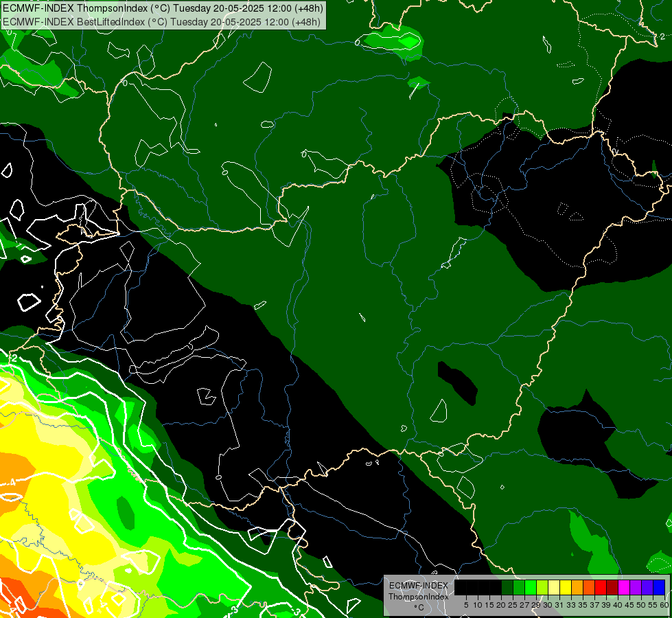
Task: Click the legend tick label 55
Action: 653,605
